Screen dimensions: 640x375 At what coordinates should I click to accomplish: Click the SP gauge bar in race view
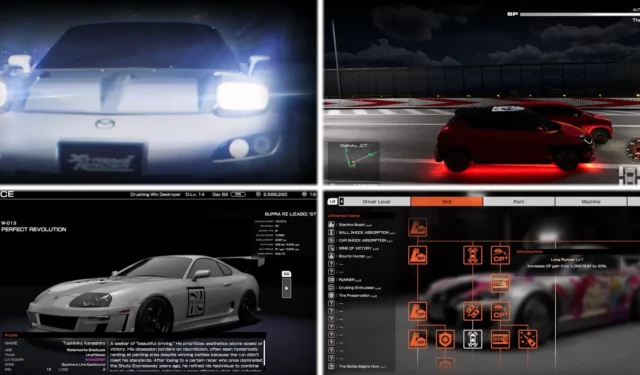[580, 14]
